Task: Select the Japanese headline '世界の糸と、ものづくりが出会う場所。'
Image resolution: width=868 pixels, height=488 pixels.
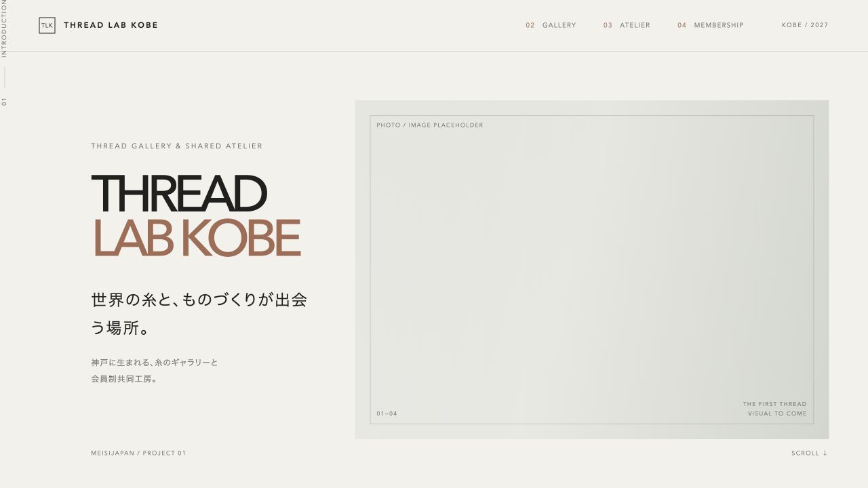Action: (199, 314)
